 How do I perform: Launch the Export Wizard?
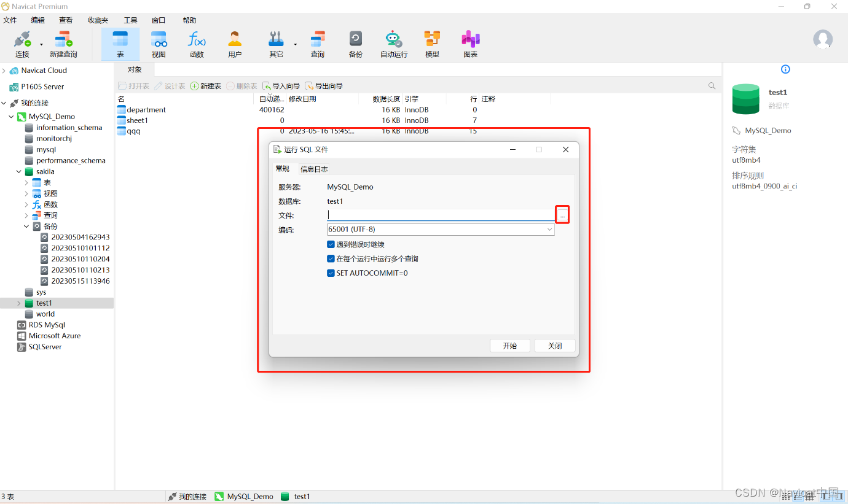324,86
